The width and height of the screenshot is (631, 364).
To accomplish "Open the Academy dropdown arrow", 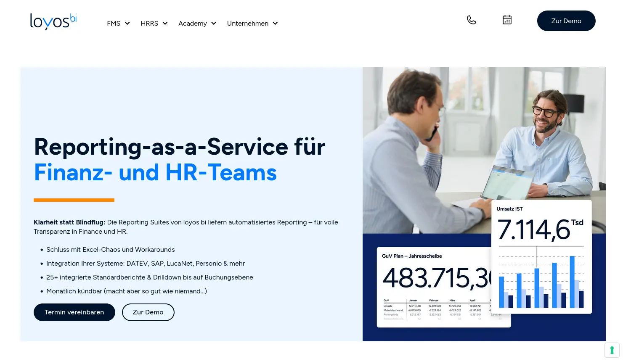I will pos(213,23).
